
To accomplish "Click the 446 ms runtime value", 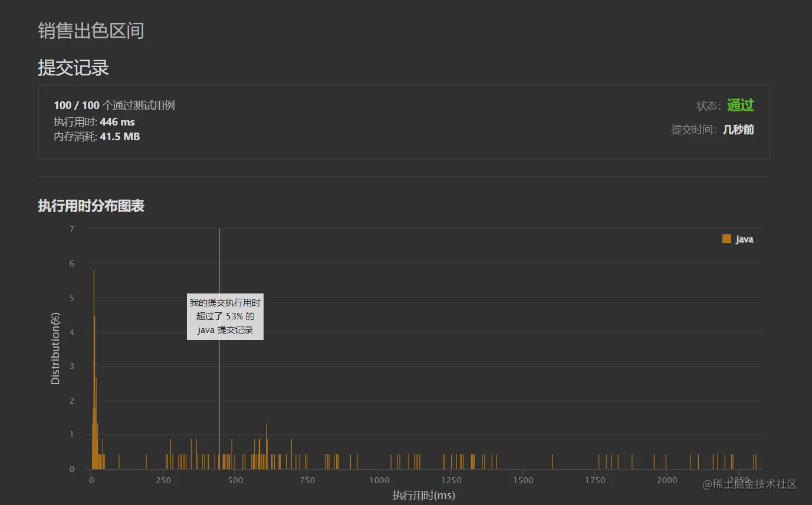I will coord(117,122).
